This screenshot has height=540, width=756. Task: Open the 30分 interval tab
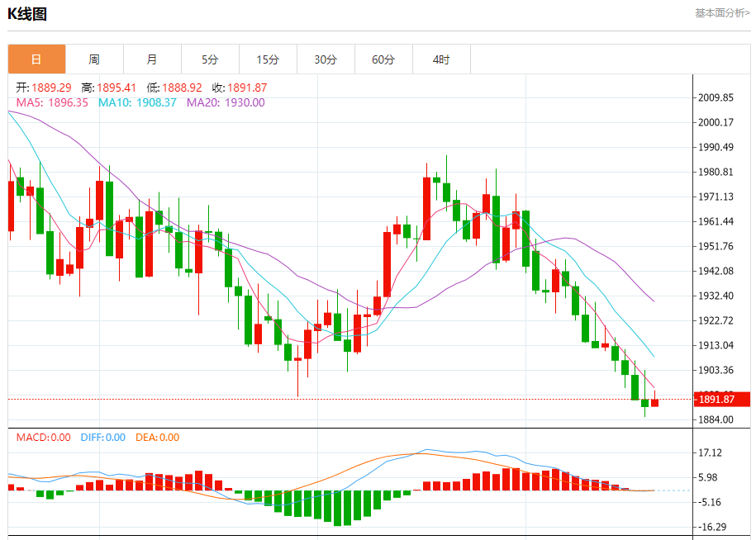point(326,59)
